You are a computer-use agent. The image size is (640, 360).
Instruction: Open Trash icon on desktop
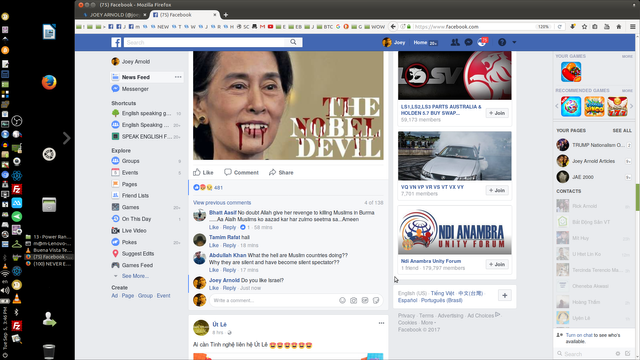49,351
